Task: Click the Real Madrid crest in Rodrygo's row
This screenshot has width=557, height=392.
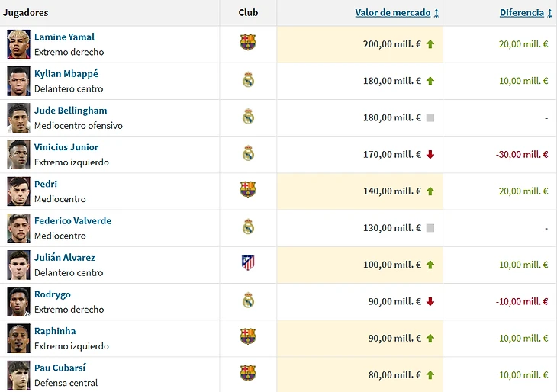Action: [x=248, y=300]
